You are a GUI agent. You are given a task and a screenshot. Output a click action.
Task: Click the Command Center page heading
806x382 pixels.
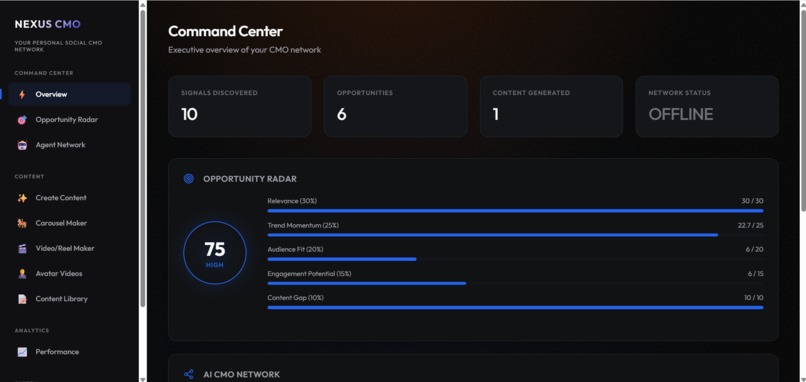pos(225,31)
